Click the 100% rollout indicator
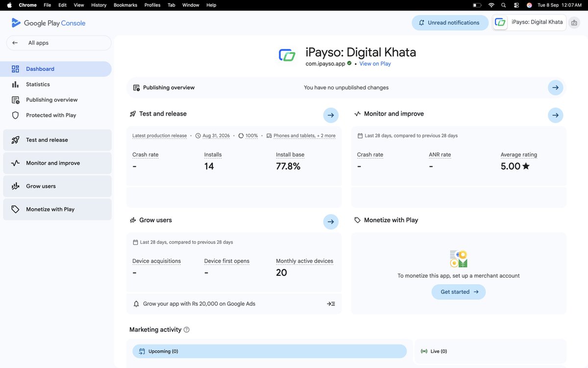 click(248, 136)
